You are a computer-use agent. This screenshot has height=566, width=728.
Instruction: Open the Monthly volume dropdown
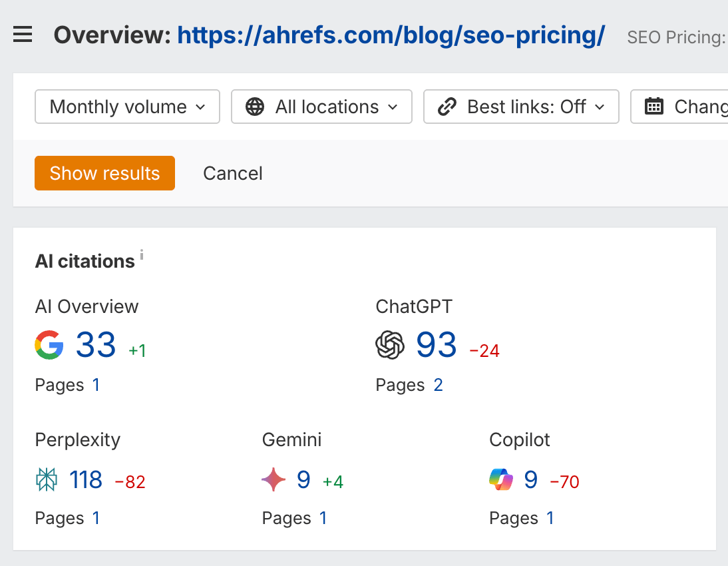(126, 107)
